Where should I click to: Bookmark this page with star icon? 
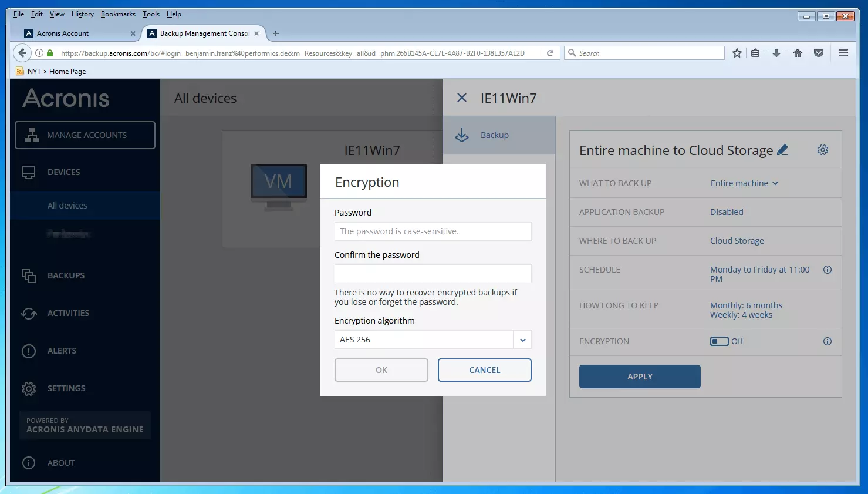(x=737, y=53)
